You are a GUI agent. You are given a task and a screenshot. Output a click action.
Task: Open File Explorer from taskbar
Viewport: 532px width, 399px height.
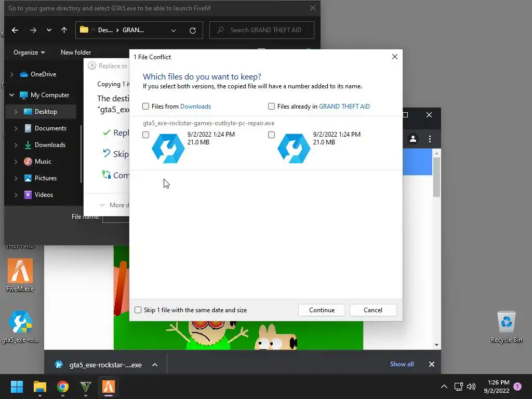point(39,387)
